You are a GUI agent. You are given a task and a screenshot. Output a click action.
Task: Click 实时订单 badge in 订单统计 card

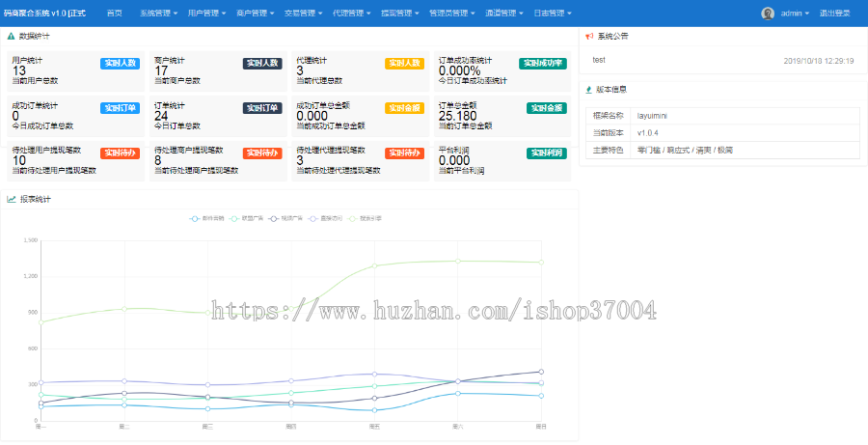(262, 108)
